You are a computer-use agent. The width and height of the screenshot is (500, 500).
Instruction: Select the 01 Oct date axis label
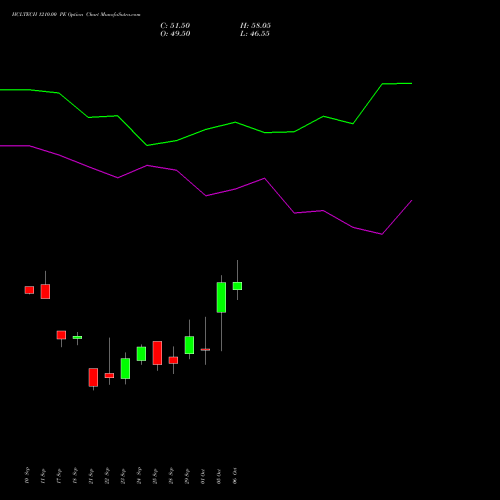point(203,476)
